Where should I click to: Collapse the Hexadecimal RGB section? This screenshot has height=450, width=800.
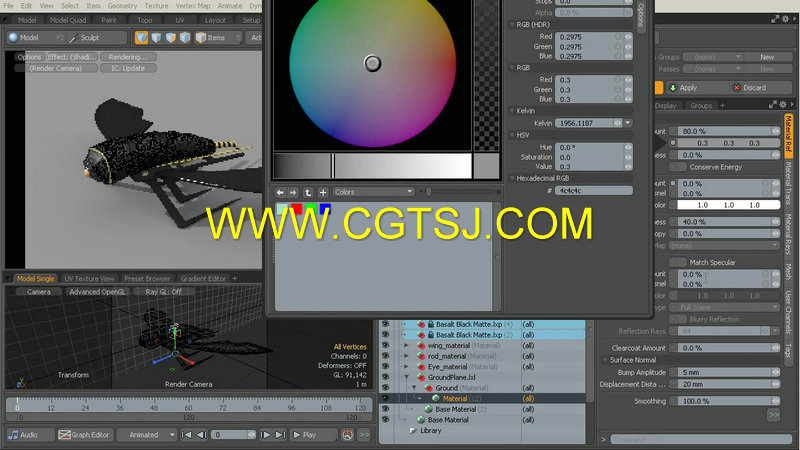(512, 179)
